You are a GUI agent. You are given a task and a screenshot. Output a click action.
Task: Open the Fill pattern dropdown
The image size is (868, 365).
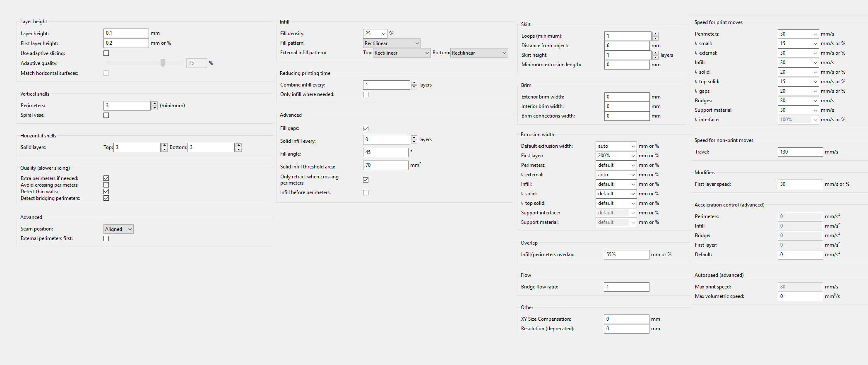pos(392,43)
